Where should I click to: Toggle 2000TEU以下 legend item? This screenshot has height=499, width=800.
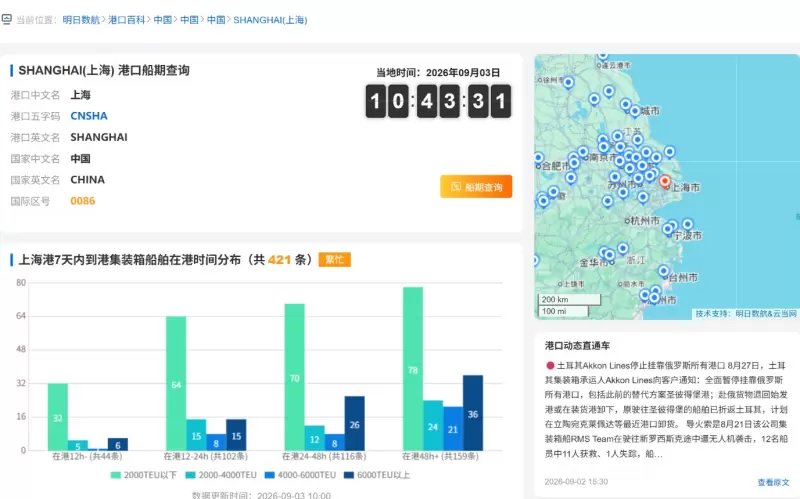[x=143, y=475]
